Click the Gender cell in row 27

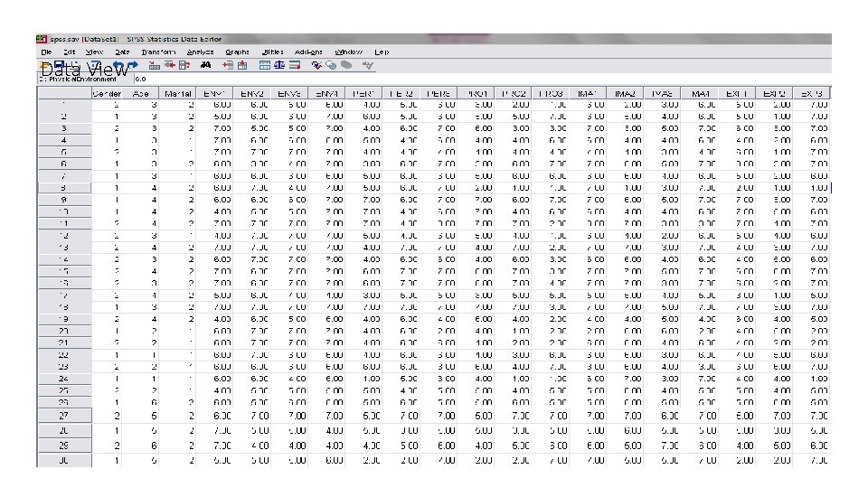[x=107, y=416]
